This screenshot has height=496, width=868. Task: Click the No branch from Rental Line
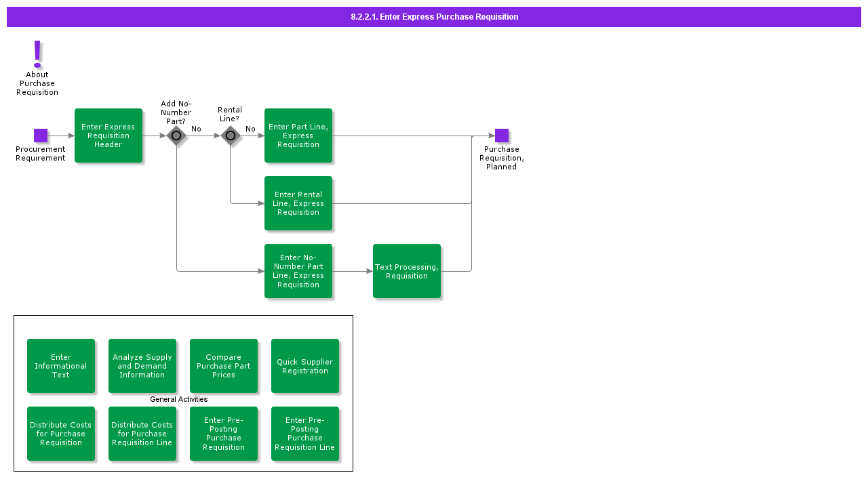click(250, 129)
